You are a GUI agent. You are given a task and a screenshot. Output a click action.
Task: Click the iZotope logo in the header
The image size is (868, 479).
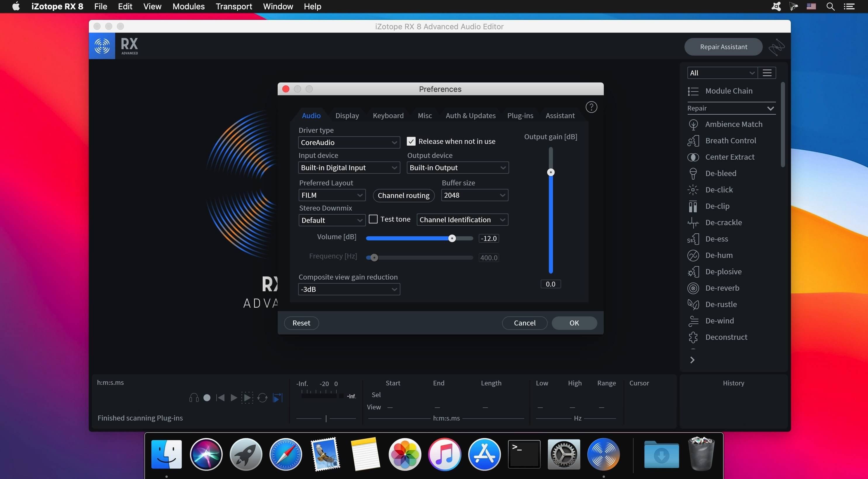point(102,46)
